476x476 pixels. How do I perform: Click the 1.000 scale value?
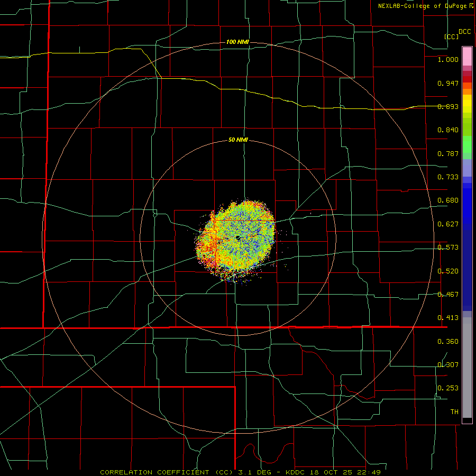click(x=448, y=59)
